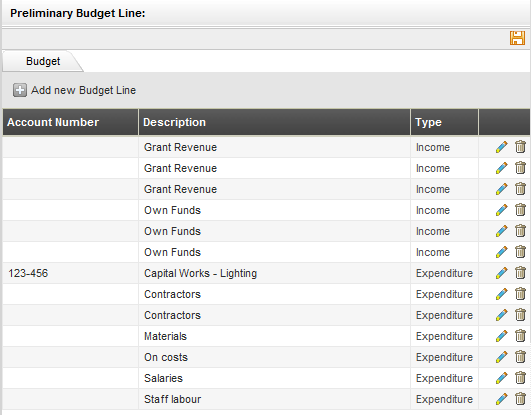Delete the Salaries budget line

520,378
